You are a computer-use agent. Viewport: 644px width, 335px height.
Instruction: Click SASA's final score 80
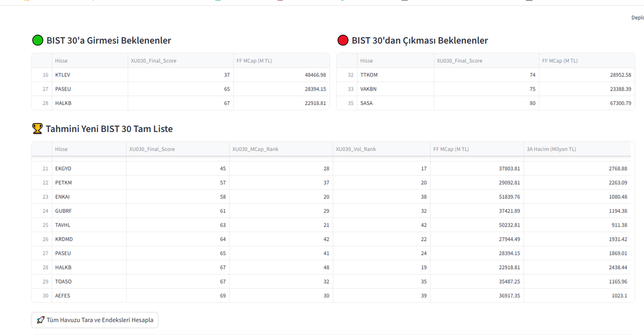coord(486,103)
